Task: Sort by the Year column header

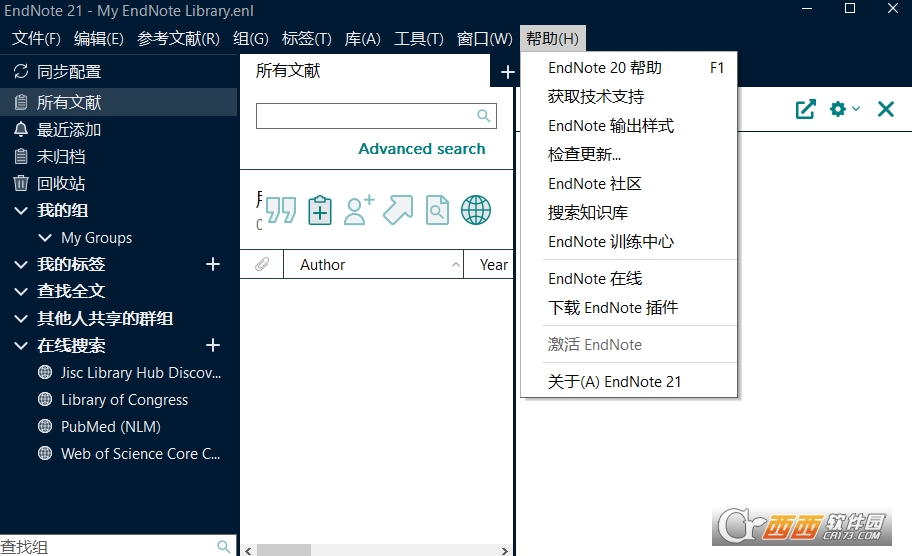Action: click(x=489, y=265)
